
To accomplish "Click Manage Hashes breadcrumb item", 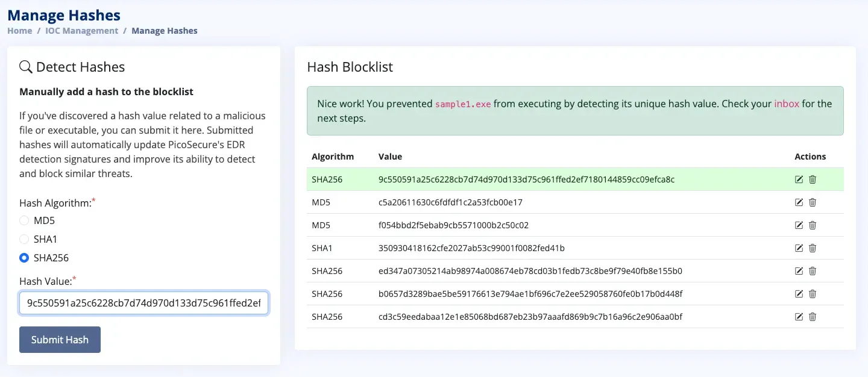I will (165, 31).
